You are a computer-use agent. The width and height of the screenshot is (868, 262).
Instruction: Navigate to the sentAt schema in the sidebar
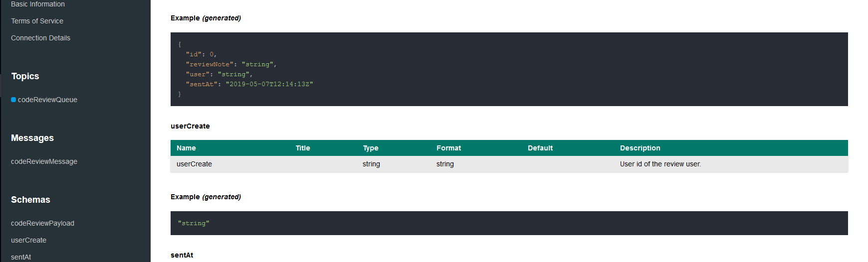click(x=21, y=257)
